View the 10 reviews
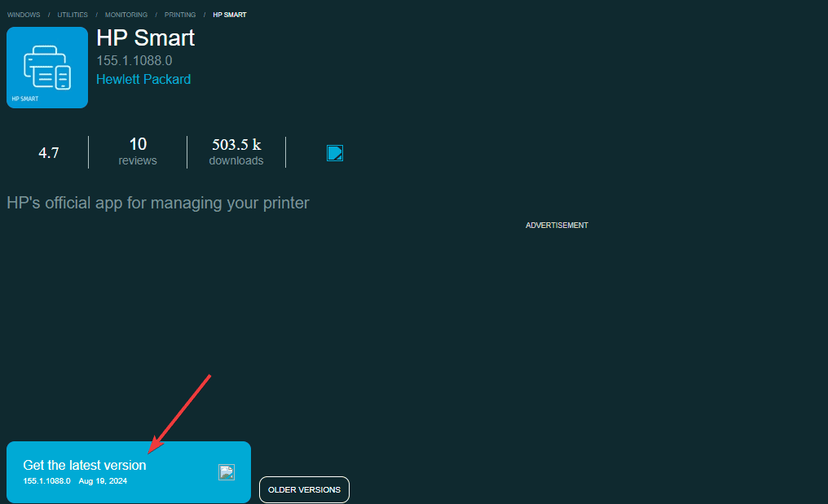This screenshot has height=504, width=828. coord(138,151)
